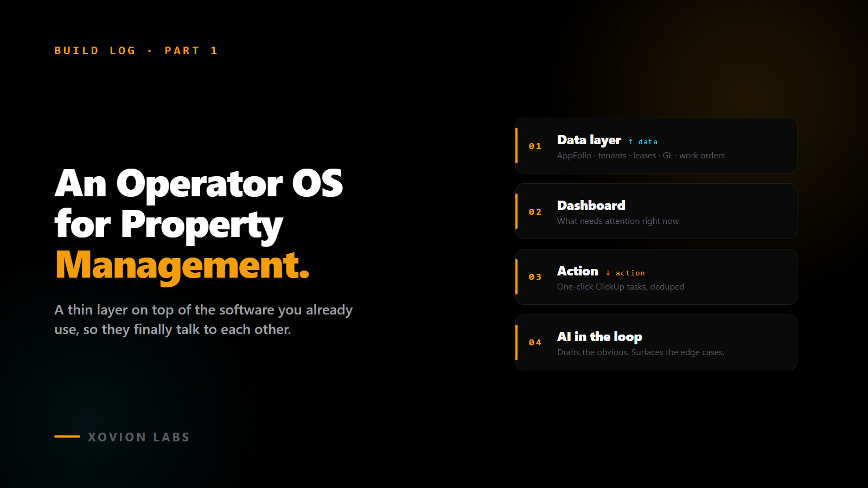Select the 02 number badge
Viewport: 868px width, 488px height.
point(535,212)
